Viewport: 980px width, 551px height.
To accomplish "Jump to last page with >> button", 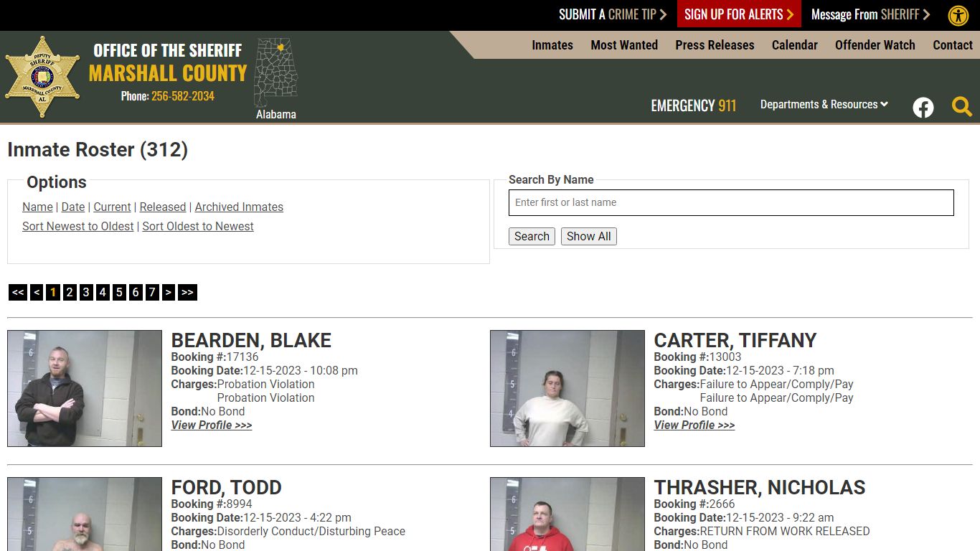I will point(187,292).
